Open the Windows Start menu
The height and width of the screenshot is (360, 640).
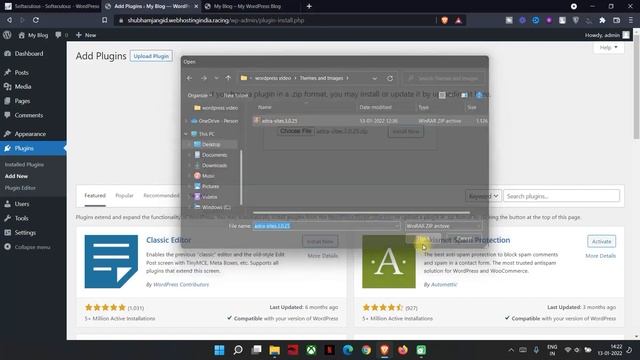(x=219, y=350)
